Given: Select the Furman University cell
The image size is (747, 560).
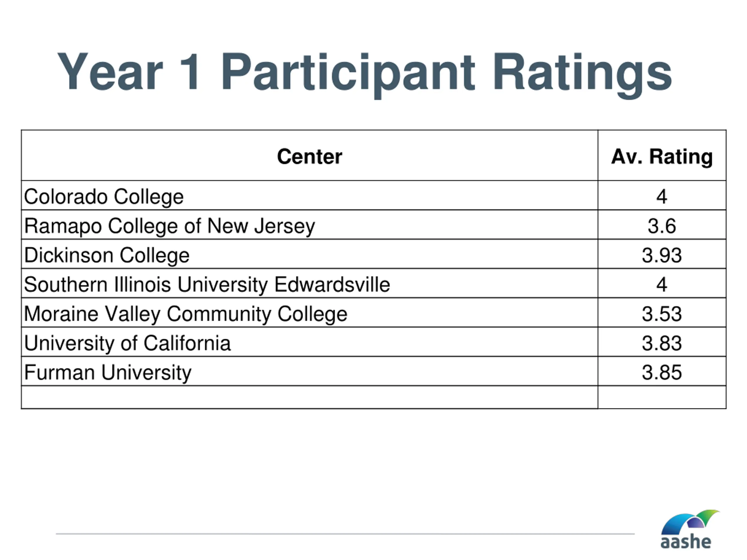Looking at the screenshot, I should coord(108,372).
